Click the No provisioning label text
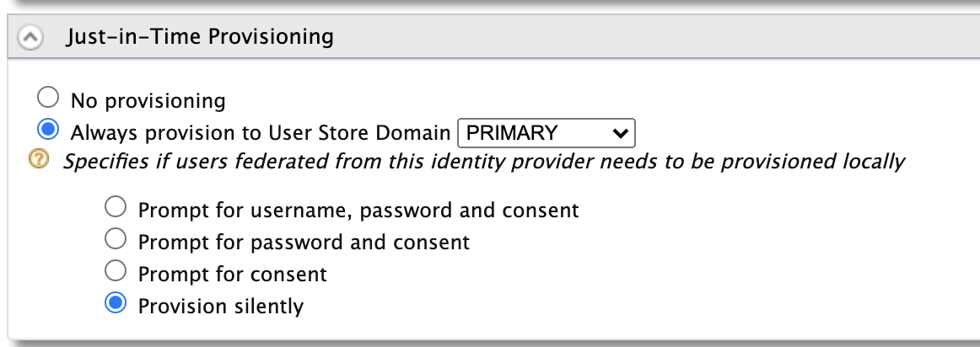 (x=148, y=101)
